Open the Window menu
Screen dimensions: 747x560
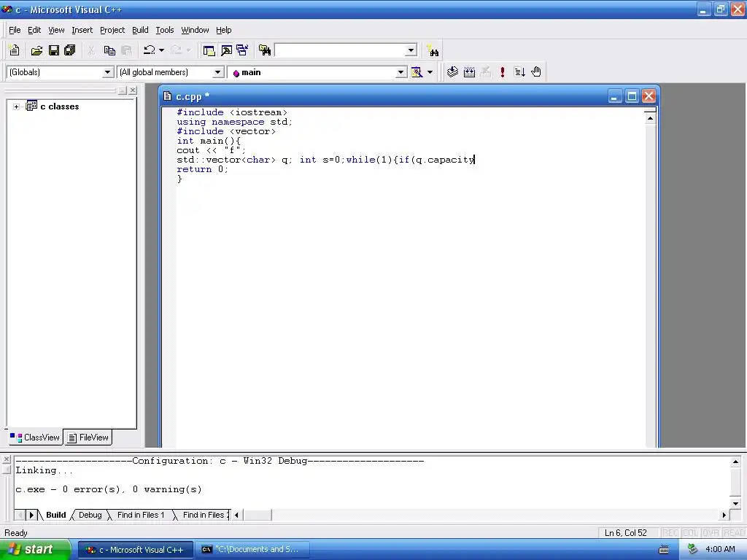click(195, 30)
